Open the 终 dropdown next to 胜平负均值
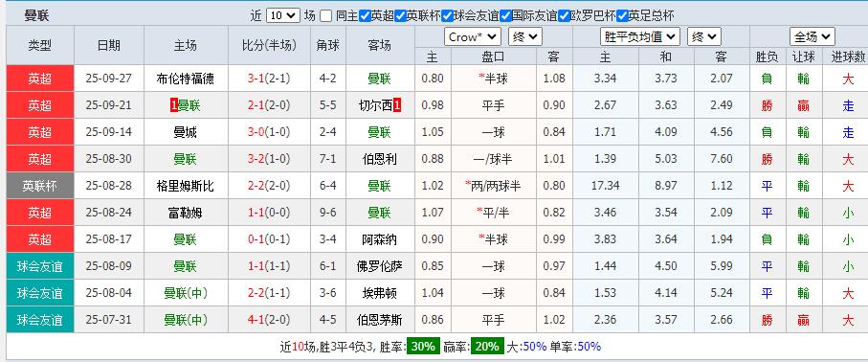The height and width of the screenshot is (362, 868). pos(704,37)
